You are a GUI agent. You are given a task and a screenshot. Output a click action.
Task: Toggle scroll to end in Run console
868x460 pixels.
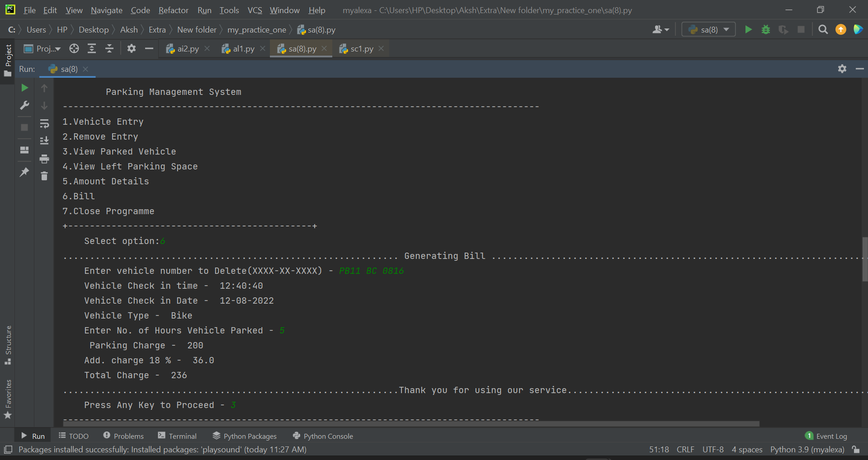pos(44,141)
